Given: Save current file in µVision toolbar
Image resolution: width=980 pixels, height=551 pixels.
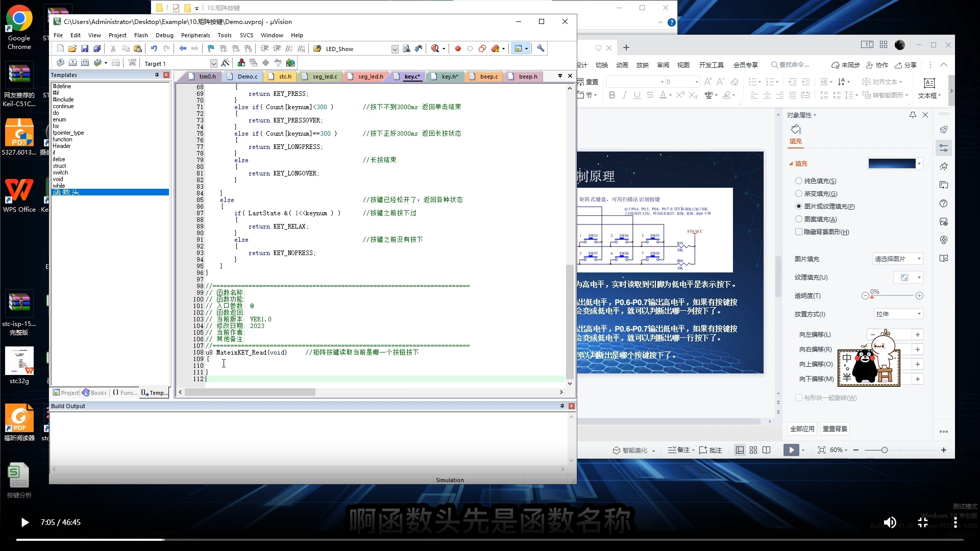Looking at the screenshot, I should [85, 48].
